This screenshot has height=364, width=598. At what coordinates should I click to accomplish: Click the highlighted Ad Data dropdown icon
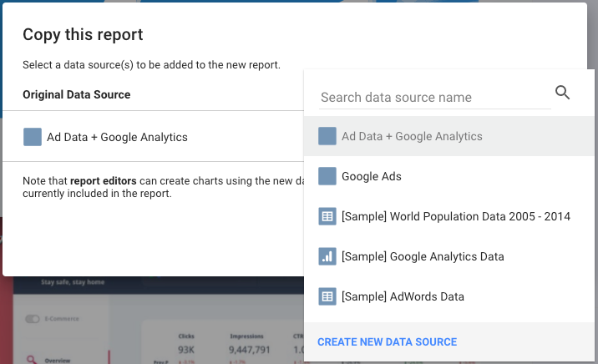327,136
